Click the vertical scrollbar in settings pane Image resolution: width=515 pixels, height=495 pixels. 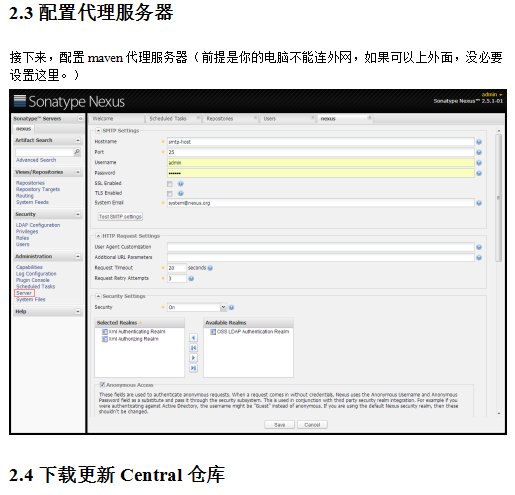[499, 198]
